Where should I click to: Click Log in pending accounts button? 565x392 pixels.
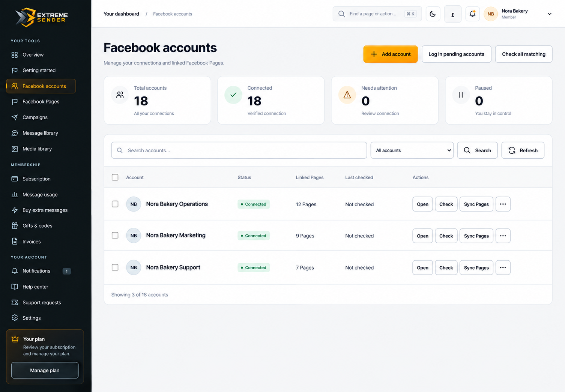tap(457, 54)
